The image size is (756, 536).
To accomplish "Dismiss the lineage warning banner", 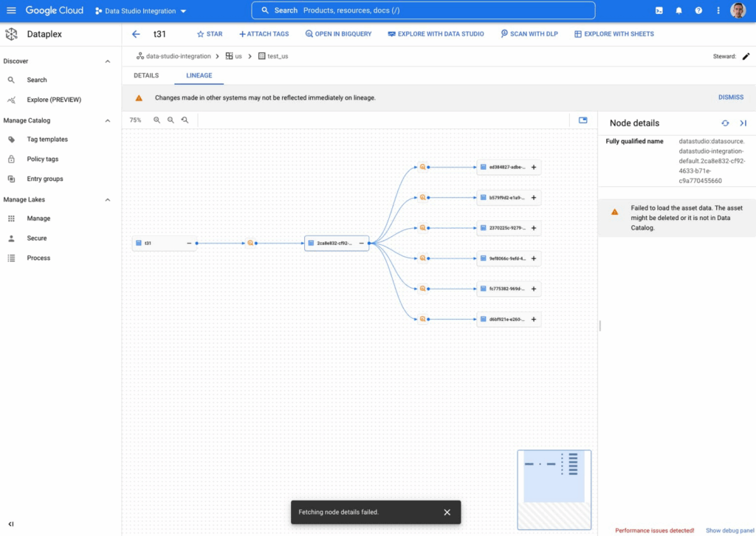I will point(730,97).
